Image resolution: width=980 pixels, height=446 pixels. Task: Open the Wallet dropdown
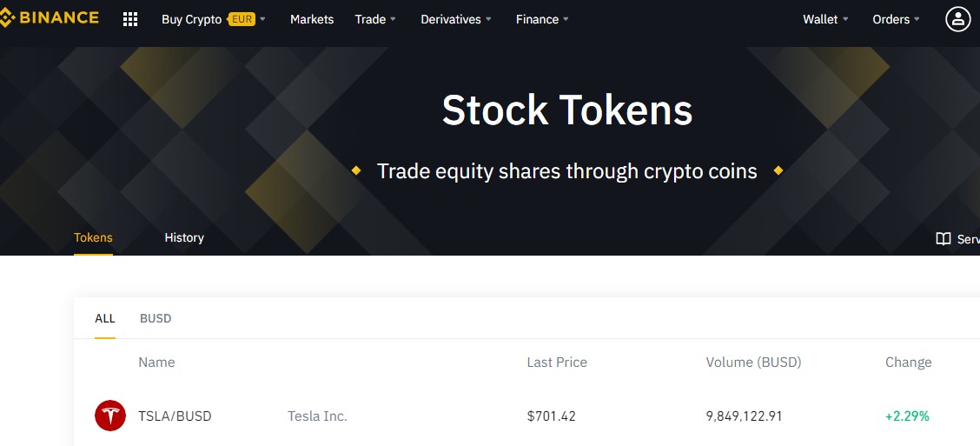(825, 19)
